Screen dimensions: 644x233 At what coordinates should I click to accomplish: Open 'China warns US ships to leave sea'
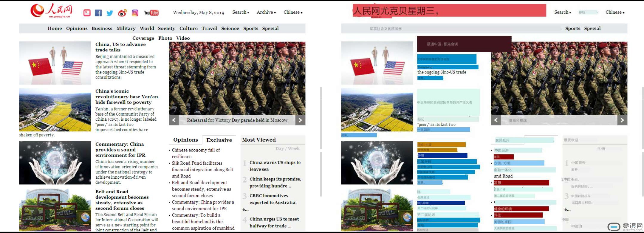[x=275, y=166]
